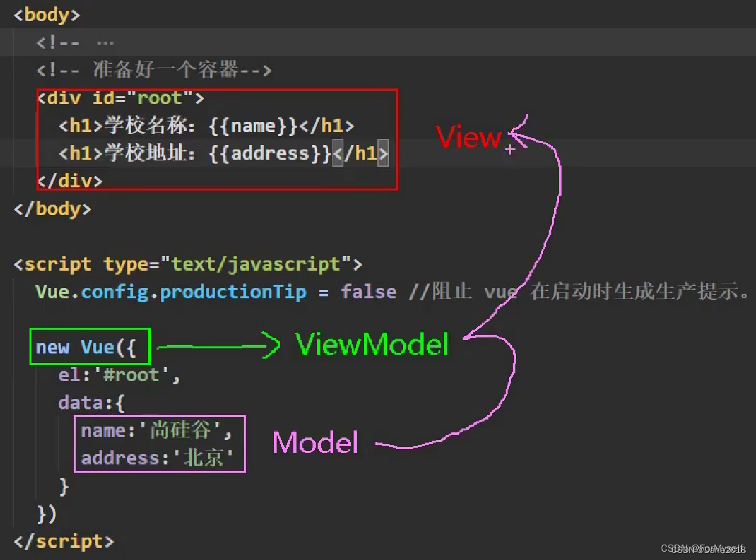This screenshot has height=560, width=756.
Task: Click the closing /body tag
Action: coord(51,208)
